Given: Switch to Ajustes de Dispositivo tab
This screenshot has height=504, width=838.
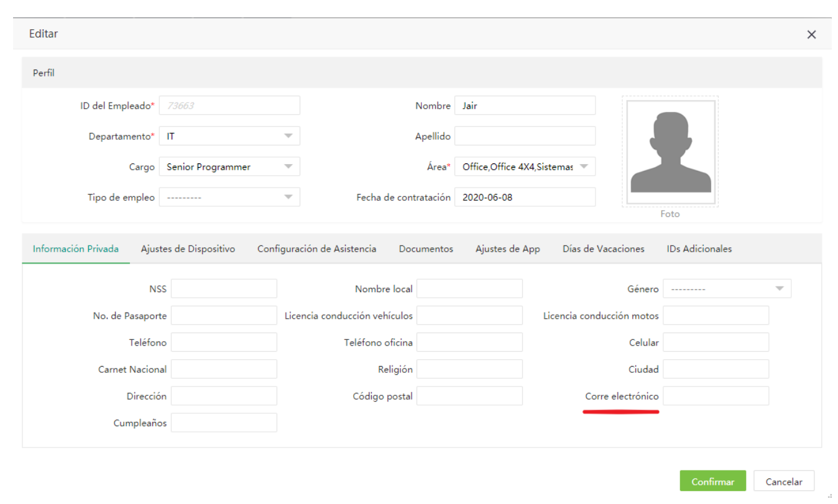Looking at the screenshot, I should coord(188,249).
